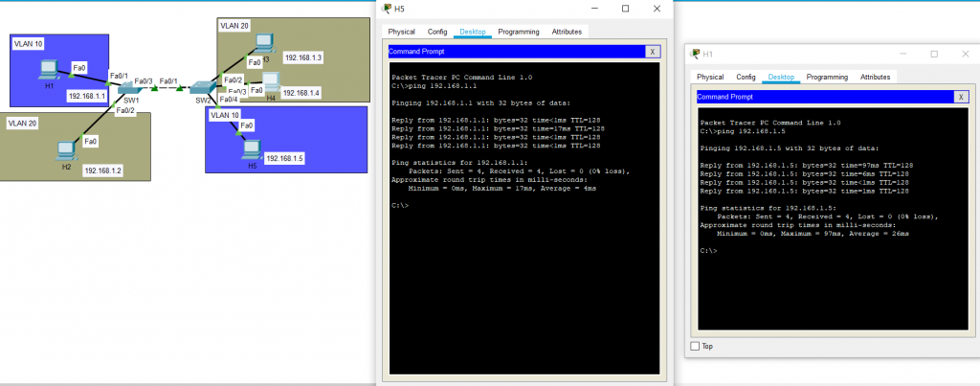Click the SW1 switch icon
The height and width of the screenshot is (386, 980).
click(130, 88)
